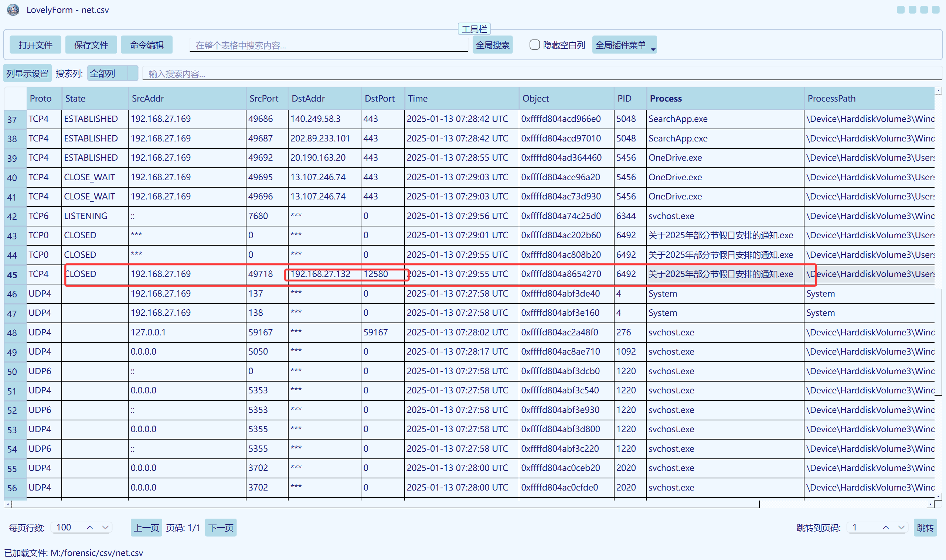Select the DstAddr column header
Image resolution: width=946 pixels, height=560 pixels.
(x=325, y=99)
